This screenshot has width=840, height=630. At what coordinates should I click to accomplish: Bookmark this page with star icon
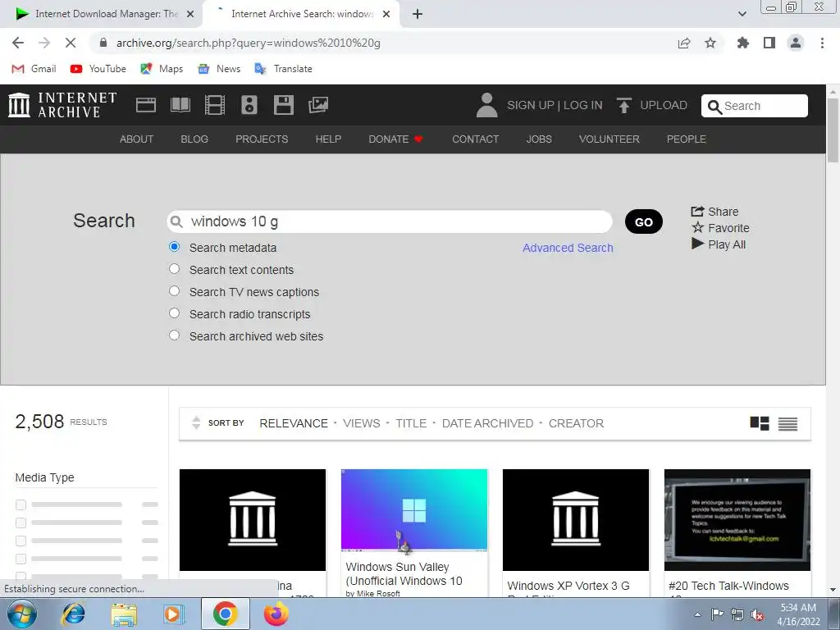click(710, 43)
